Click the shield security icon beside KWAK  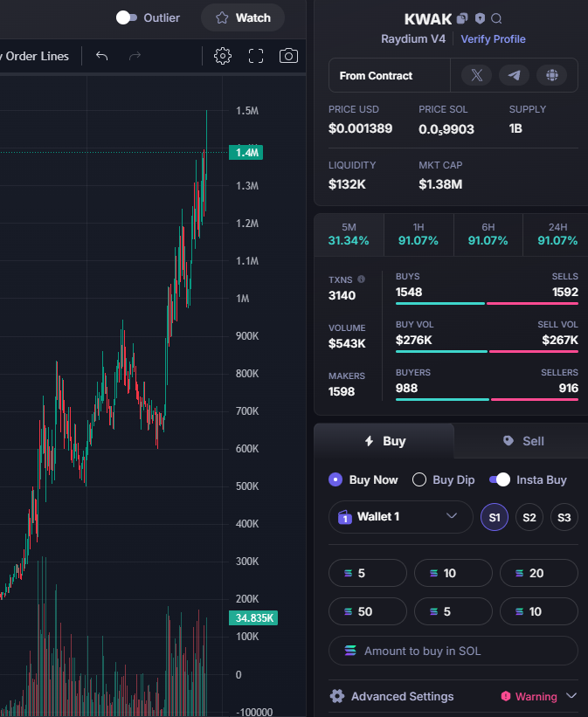click(480, 18)
